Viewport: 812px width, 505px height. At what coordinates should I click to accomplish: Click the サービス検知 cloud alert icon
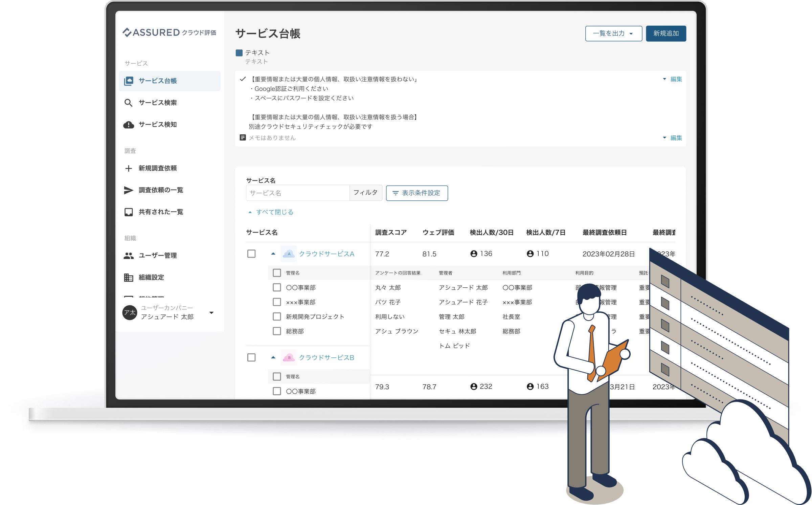(129, 125)
